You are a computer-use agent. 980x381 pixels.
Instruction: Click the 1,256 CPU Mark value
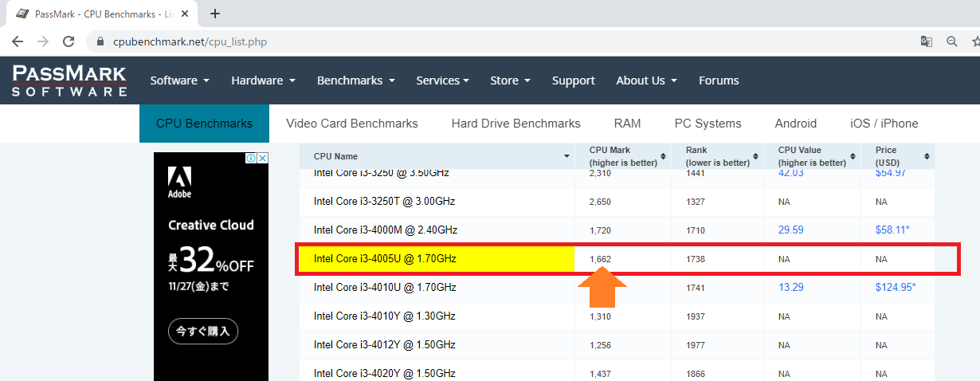[x=600, y=345]
